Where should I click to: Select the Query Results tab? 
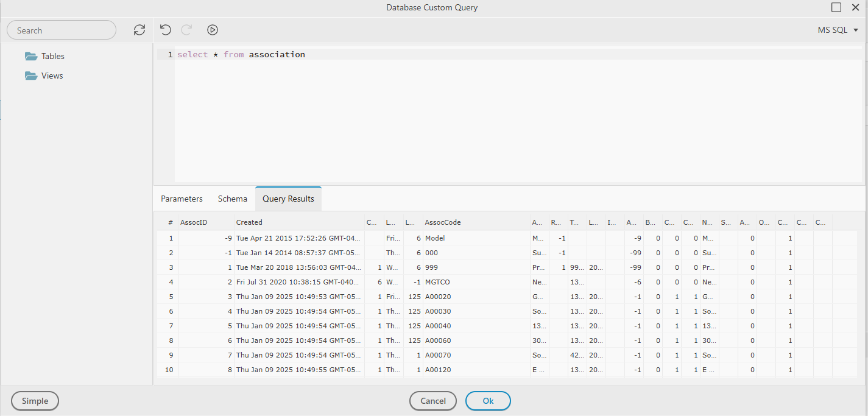coord(288,199)
